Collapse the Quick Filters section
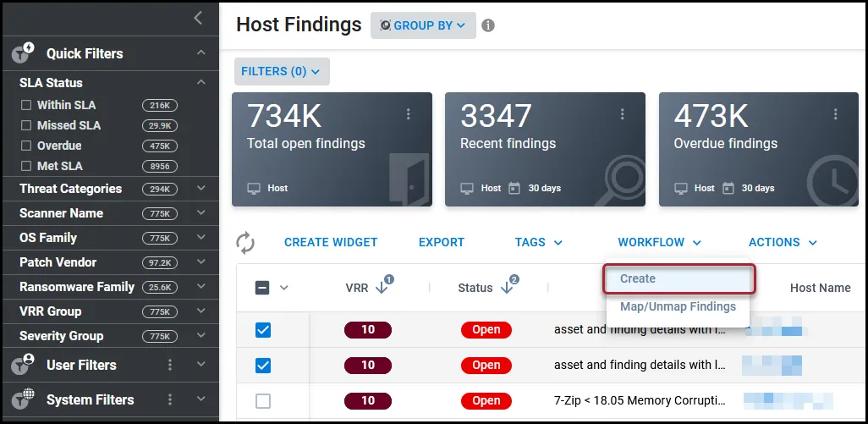 (x=201, y=52)
